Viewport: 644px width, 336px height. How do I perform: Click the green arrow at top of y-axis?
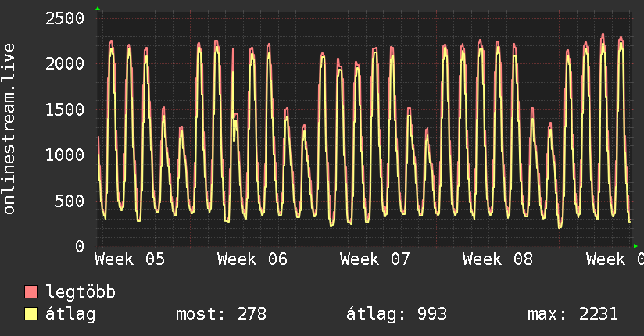(98, 9)
